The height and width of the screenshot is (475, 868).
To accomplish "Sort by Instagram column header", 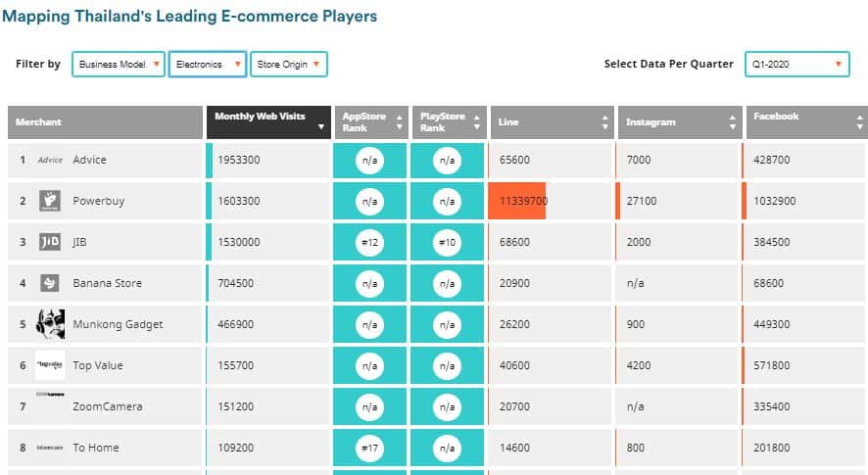I will pyautogui.click(x=677, y=122).
